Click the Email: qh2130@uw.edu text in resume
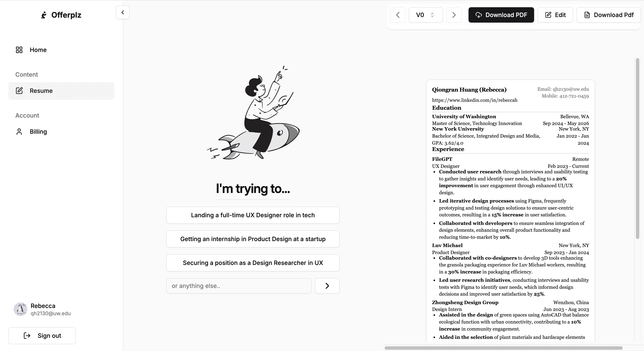 [x=563, y=89]
